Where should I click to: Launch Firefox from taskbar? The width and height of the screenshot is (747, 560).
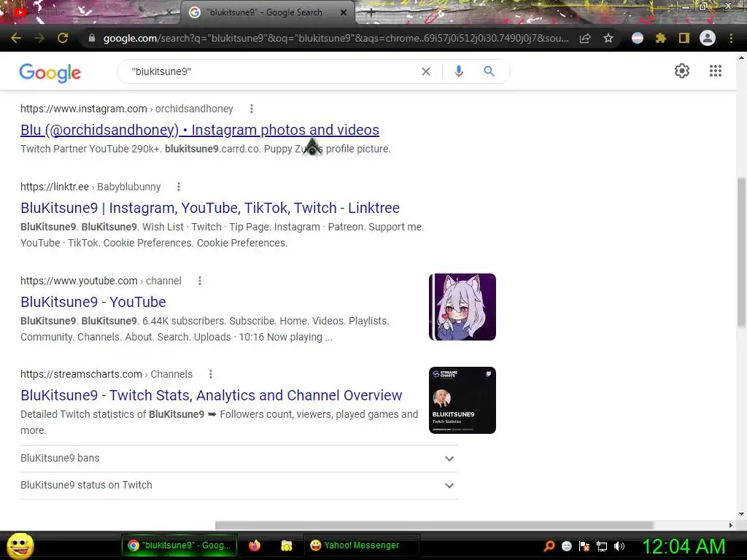tap(255, 545)
